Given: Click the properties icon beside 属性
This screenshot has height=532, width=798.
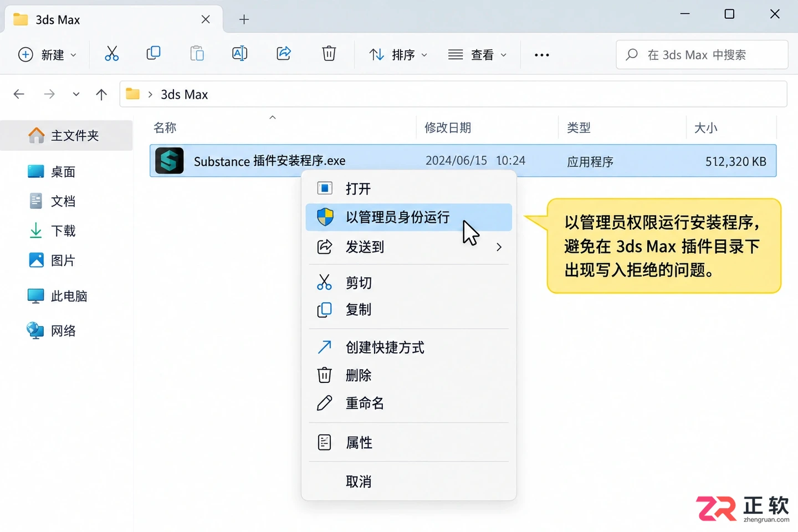Looking at the screenshot, I should pos(324,442).
